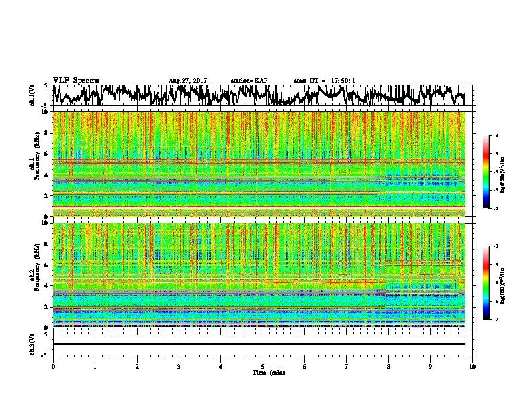Click time axis tick label "3"
This screenshot has width=532, height=411.
tap(179, 366)
